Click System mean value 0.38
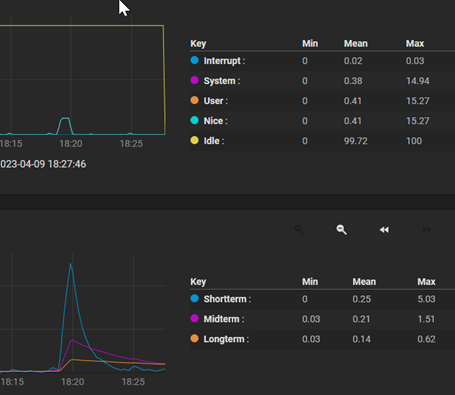 click(x=353, y=81)
